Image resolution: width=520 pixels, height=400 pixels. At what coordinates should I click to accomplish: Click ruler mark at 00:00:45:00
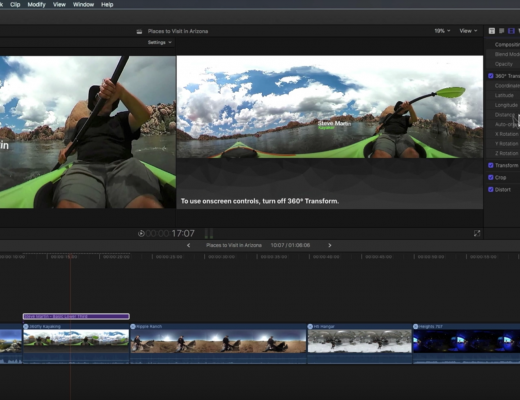[378, 257]
